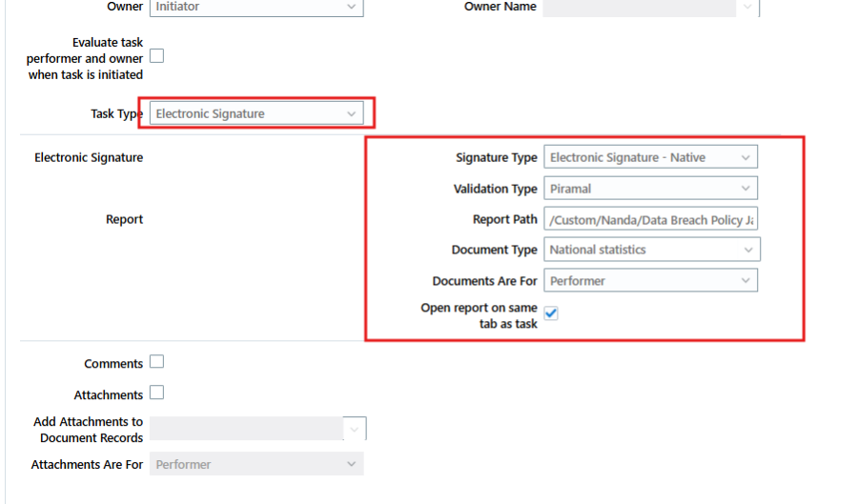Click into the Report Path input field
The height and width of the screenshot is (504, 858).
click(650, 219)
